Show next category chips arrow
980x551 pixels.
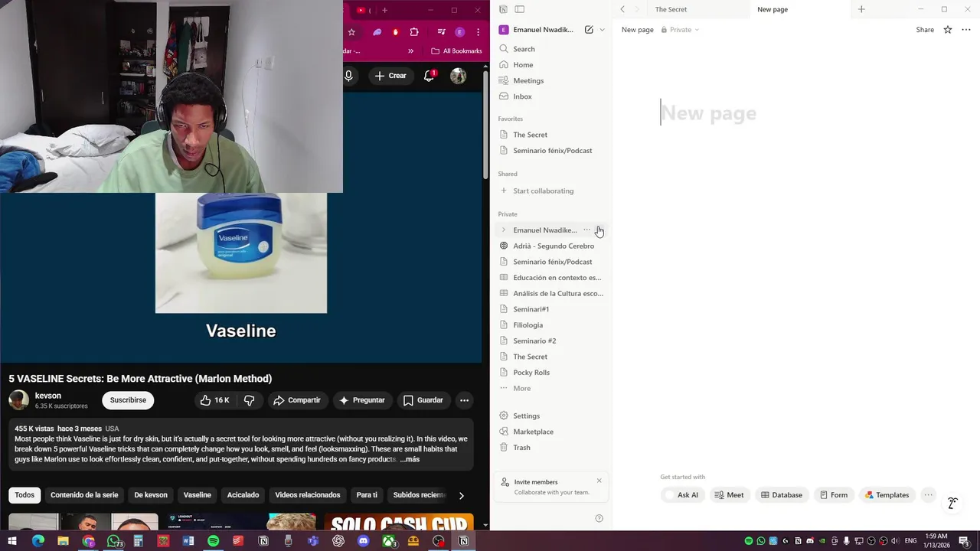pos(461,495)
